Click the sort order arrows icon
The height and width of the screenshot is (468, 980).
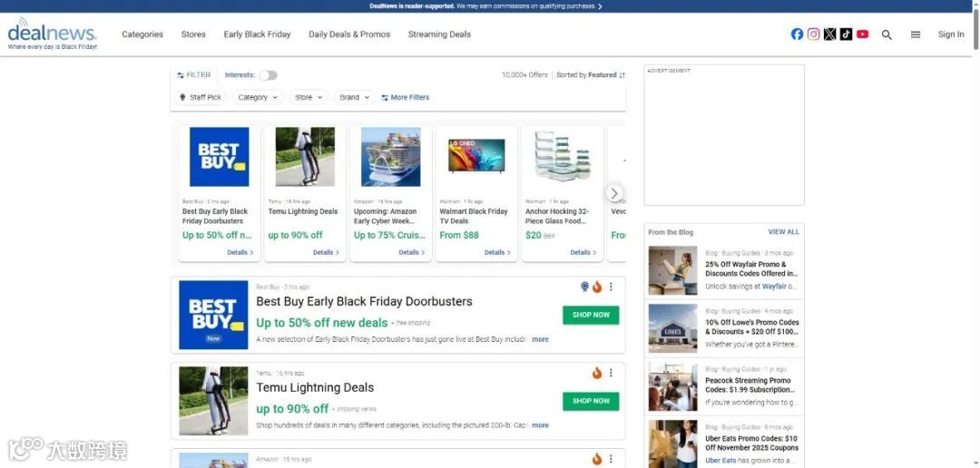(622, 75)
